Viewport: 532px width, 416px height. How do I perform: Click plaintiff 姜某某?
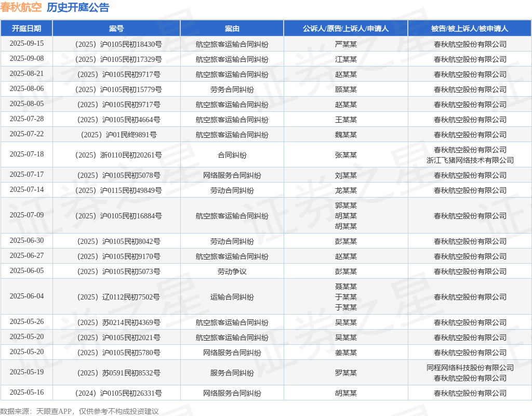[x=345, y=353]
